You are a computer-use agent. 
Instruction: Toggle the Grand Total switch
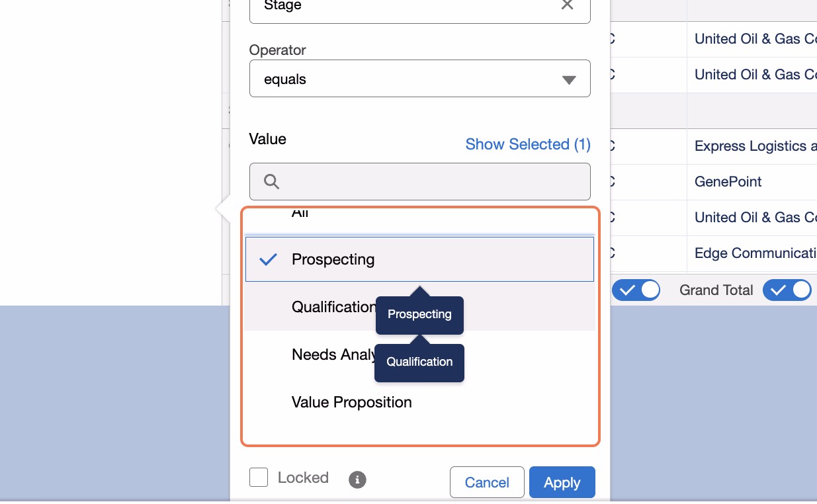point(787,290)
